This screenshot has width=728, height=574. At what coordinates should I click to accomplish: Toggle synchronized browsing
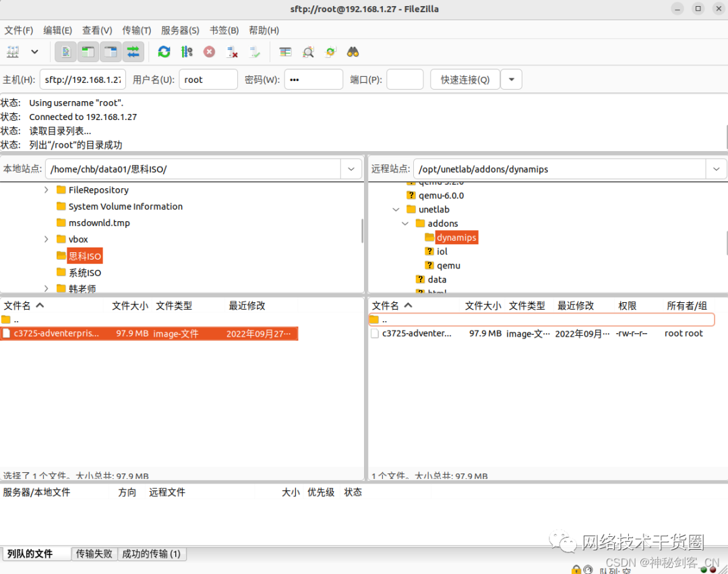tap(330, 52)
